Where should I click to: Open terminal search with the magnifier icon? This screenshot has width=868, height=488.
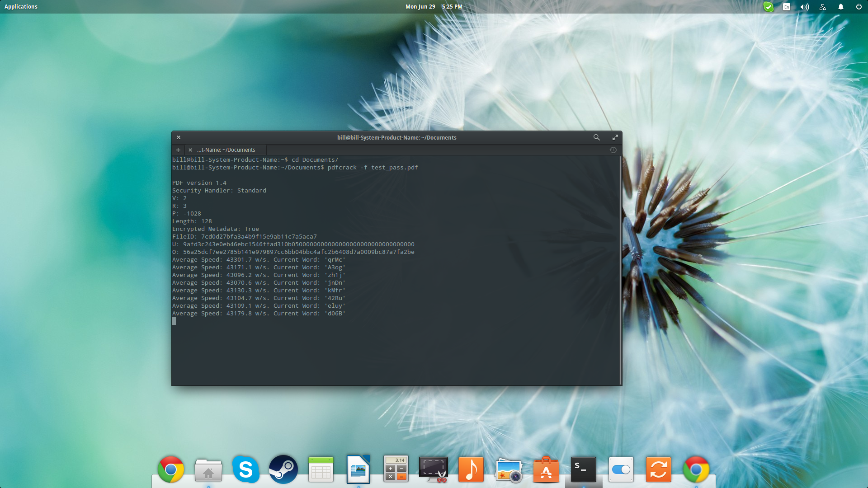[597, 137]
